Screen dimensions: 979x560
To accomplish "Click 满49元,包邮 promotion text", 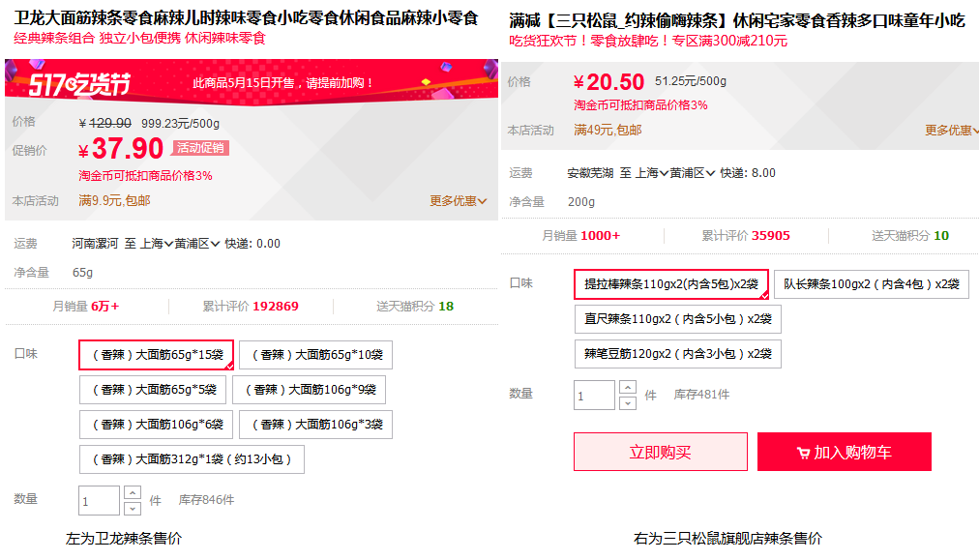I will pyautogui.click(x=608, y=130).
